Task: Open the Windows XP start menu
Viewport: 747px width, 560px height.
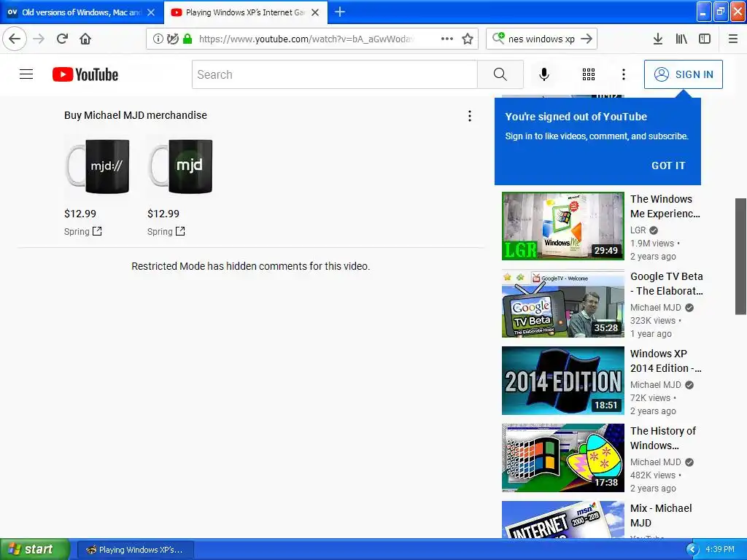Action: 35,549
